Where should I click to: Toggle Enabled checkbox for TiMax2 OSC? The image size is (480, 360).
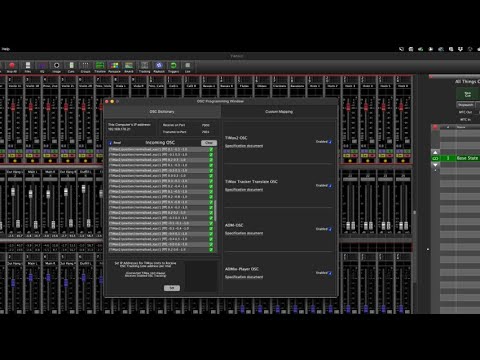point(330,142)
